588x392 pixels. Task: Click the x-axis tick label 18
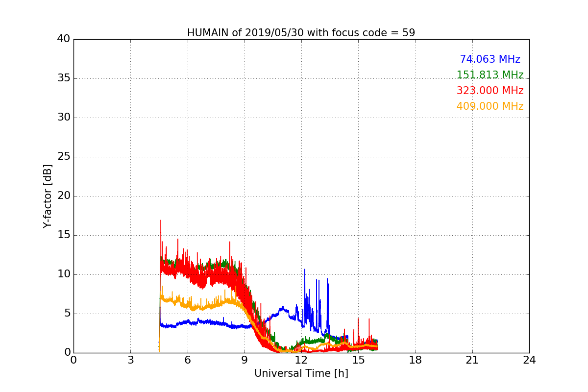pyautogui.click(x=416, y=360)
